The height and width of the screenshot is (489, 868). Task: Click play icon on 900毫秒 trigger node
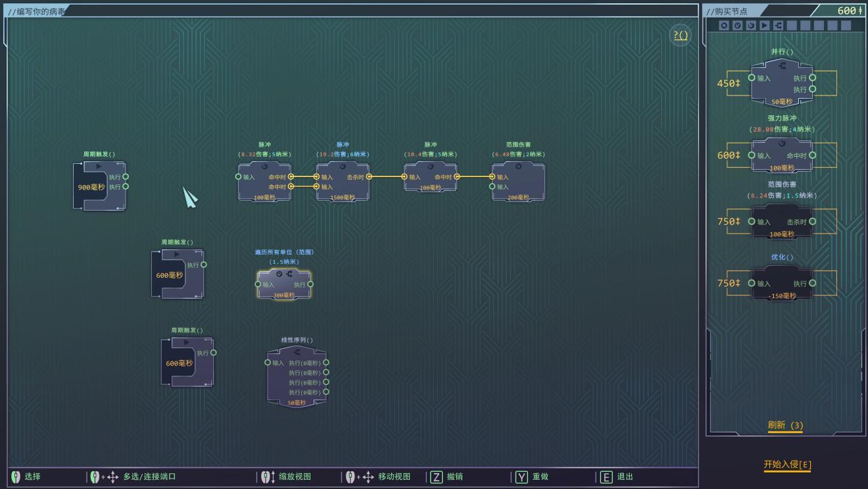[99, 166]
